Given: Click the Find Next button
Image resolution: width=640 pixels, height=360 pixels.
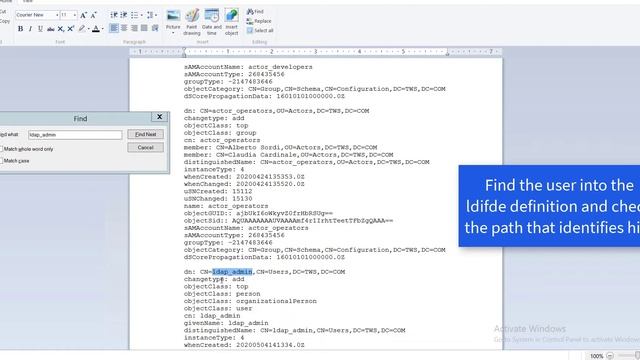Looking at the screenshot, I should (x=145, y=134).
